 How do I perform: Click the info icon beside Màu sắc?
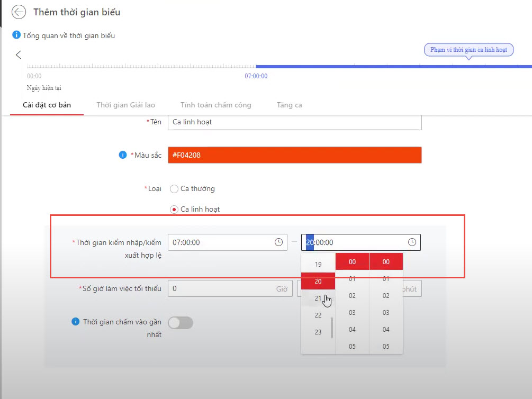(x=123, y=155)
